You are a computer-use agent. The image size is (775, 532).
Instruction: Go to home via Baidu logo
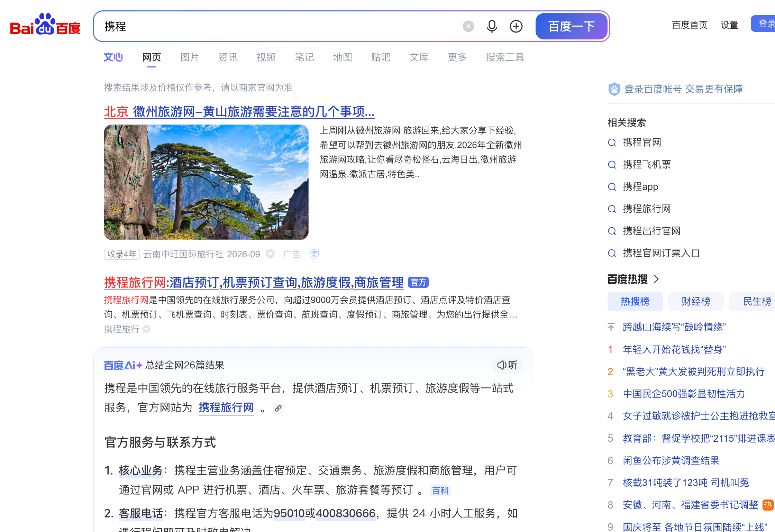coord(45,25)
